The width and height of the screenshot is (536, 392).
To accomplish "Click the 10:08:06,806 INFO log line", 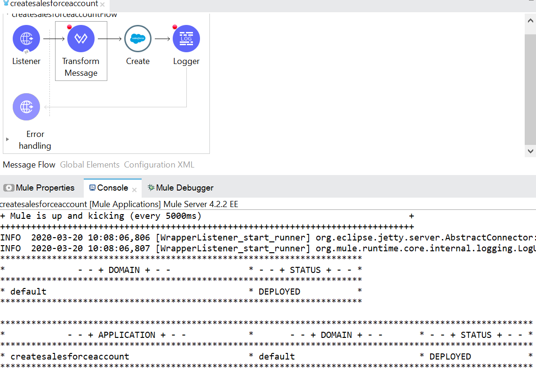I will [x=268, y=238].
